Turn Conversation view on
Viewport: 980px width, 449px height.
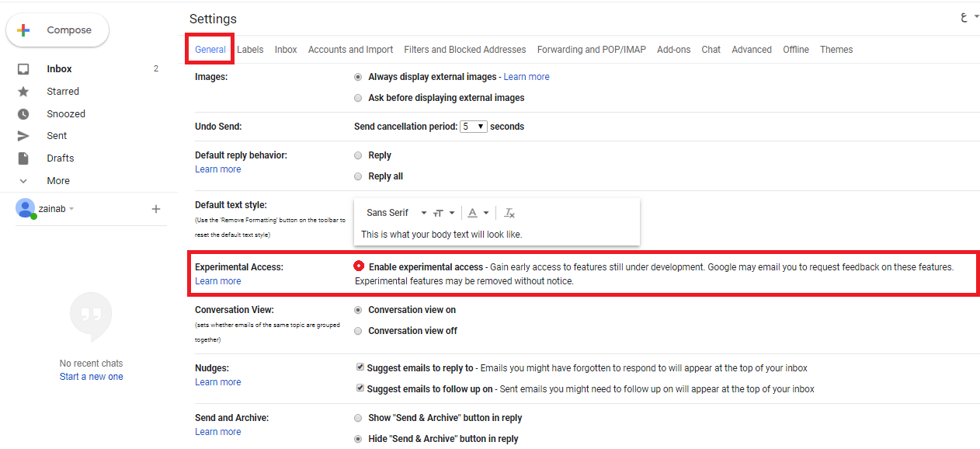click(358, 310)
